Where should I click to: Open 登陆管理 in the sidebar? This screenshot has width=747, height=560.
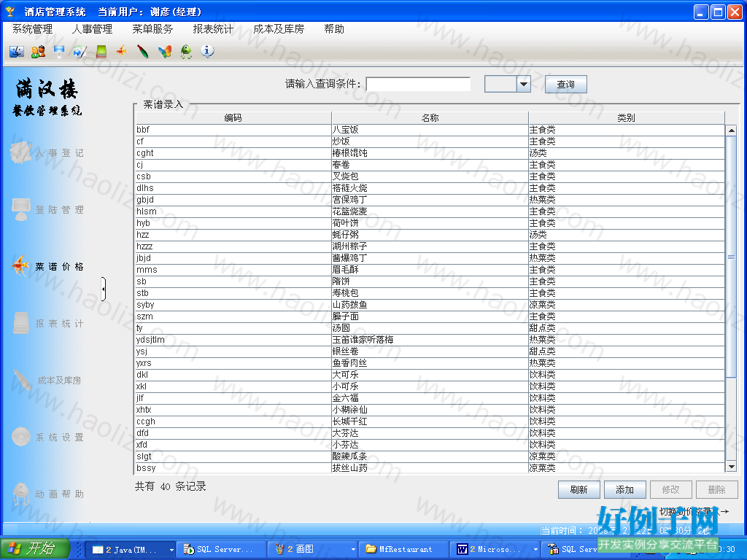point(47,209)
